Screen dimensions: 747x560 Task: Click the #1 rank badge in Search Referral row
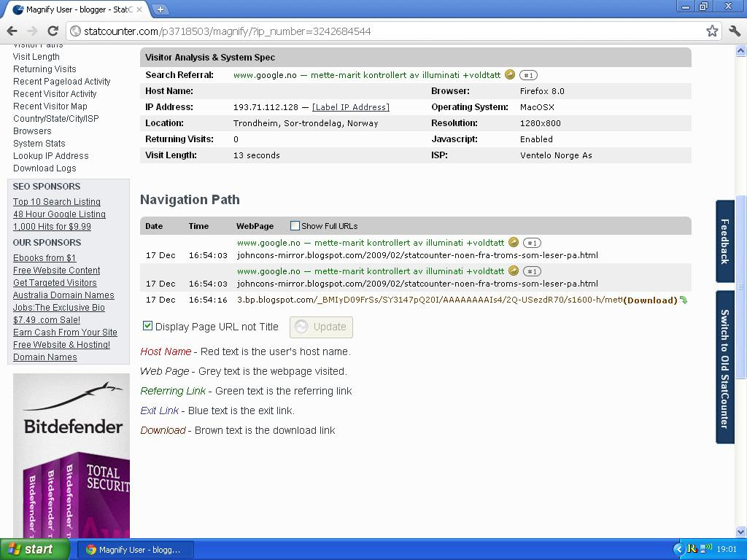[528, 75]
